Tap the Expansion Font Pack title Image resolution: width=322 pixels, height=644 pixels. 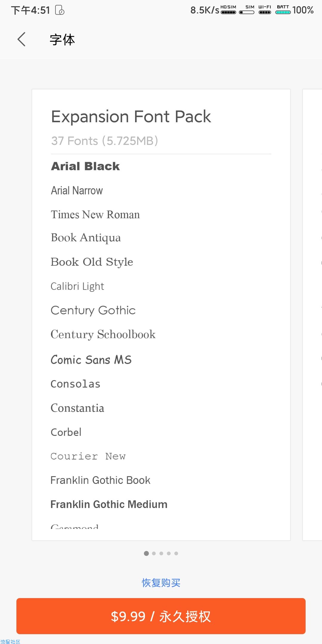[131, 116]
